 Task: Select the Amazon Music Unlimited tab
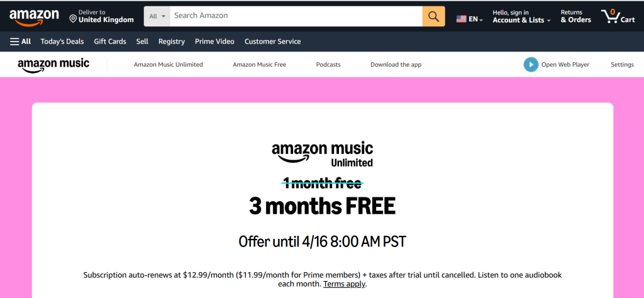click(x=168, y=65)
